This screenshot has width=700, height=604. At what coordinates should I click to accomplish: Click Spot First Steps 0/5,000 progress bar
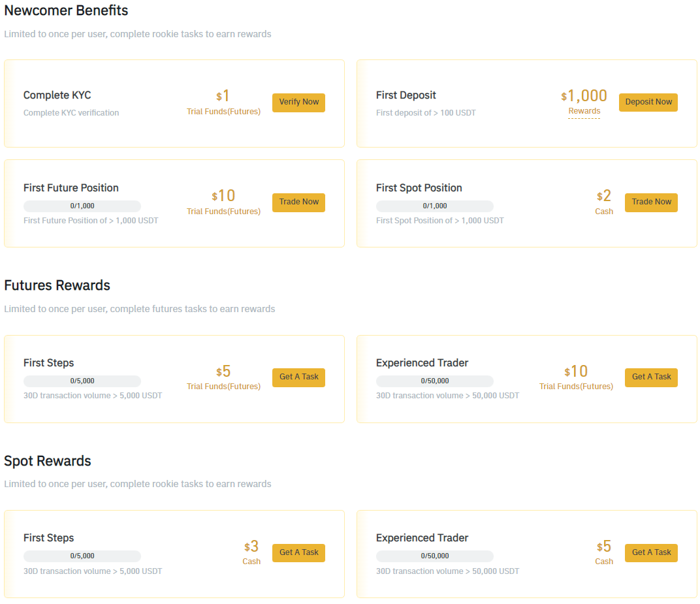point(82,556)
